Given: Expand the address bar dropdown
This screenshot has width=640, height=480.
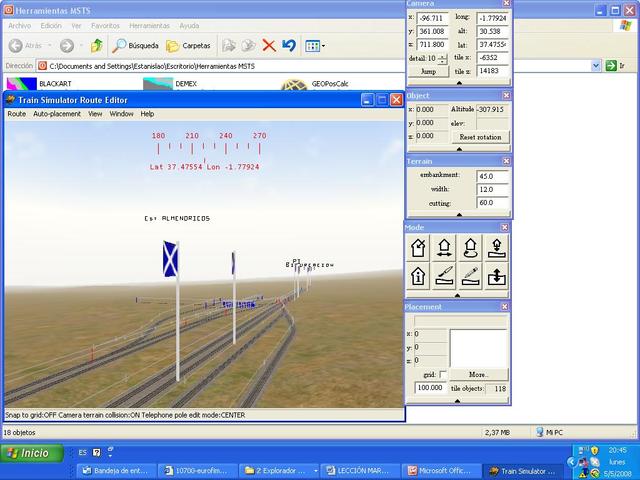Looking at the screenshot, I should click(597, 66).
